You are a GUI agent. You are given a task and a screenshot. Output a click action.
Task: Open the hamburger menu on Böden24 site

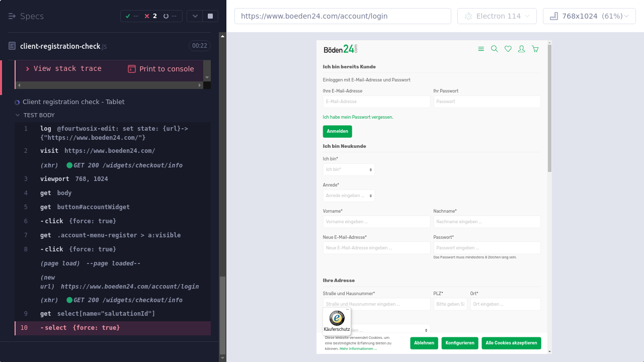[x=481, y=49]
